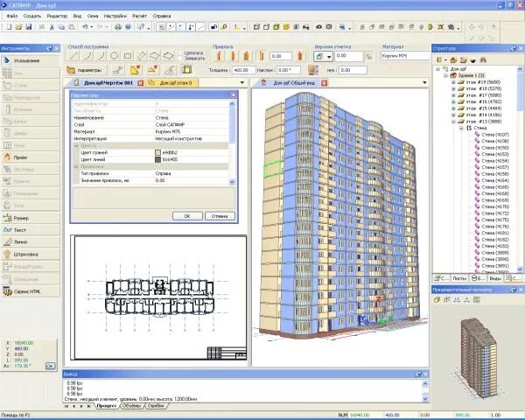This screenshot has width=525, height=420.
Task: Select the Текст tool
Action: [x=30, y=230]
